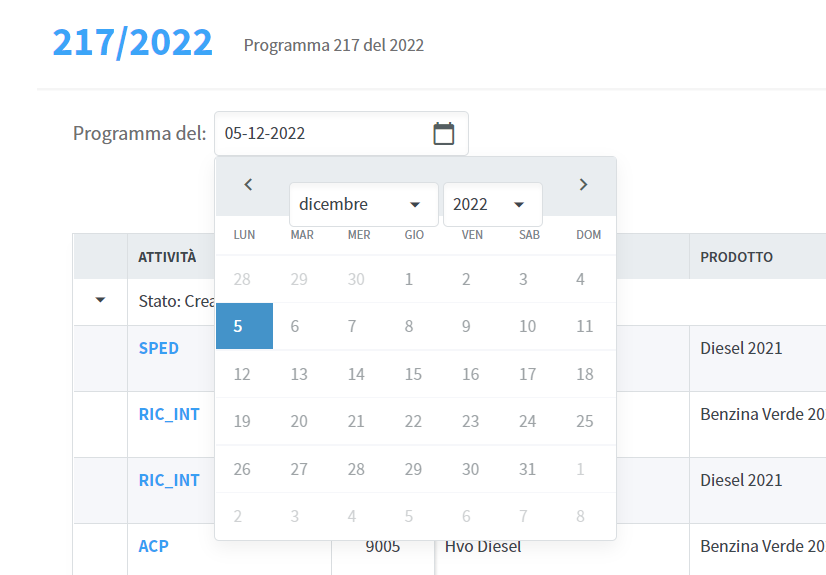The image size is (826, 575).
Task: Select greyed November 29 in first row
Action: click(x=301, y=279)
